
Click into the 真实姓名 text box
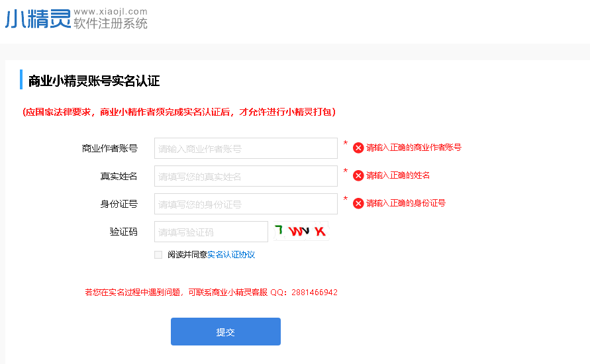tap(246, 176)
